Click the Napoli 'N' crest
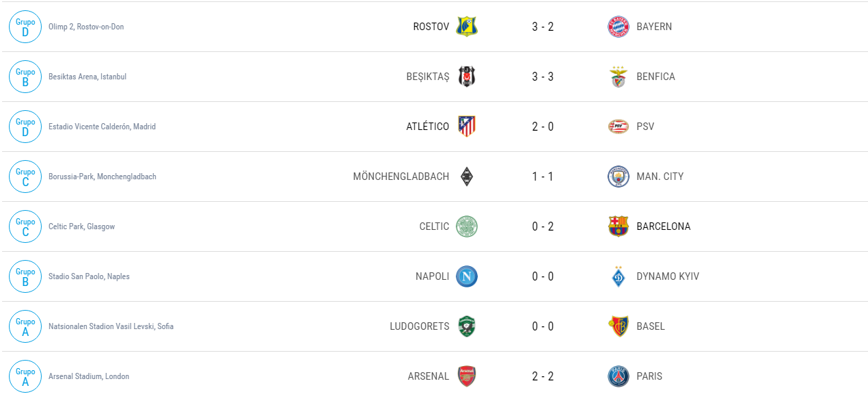Image resolution: width=868 pixels, height=403 pixels. click(x=467, y=276)
